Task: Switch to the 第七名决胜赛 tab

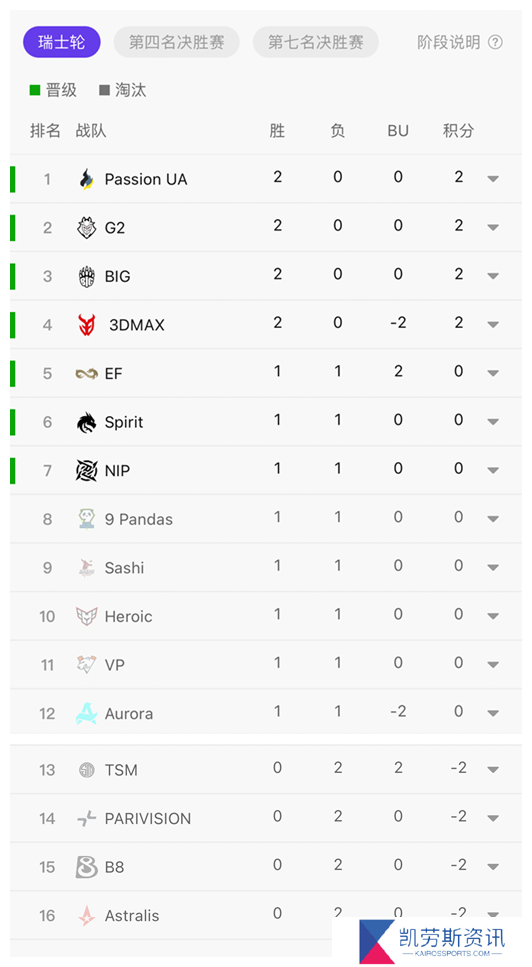Action: point(316,42)
